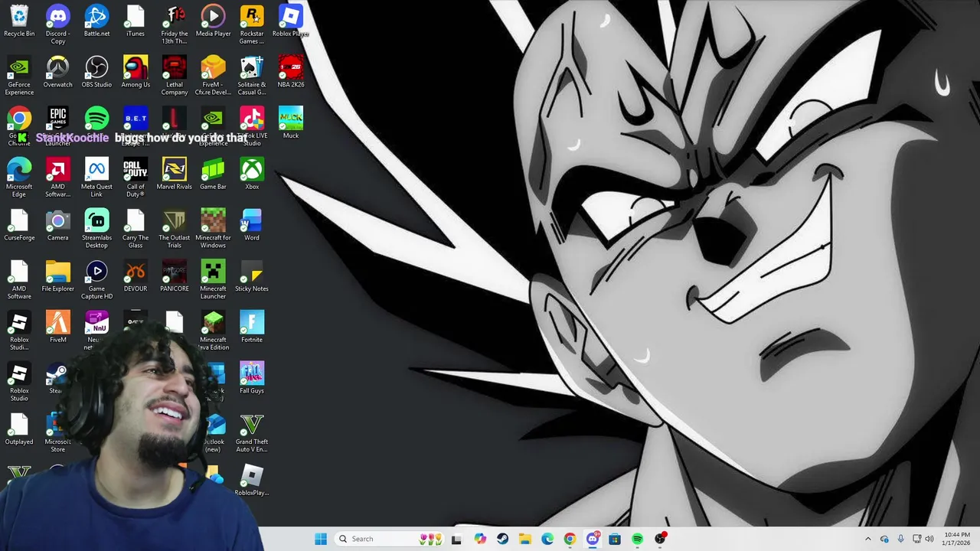
Task: Open Steam from the taskbar
Action: click(502, 539)
